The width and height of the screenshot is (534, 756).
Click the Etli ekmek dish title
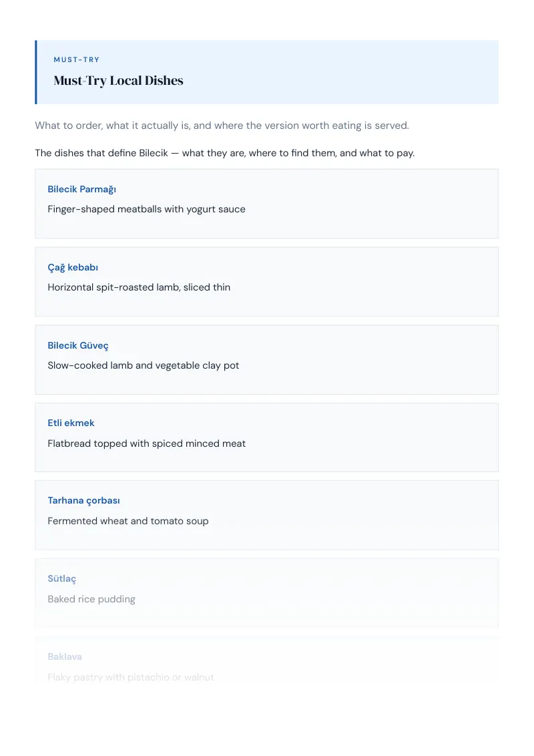tap(71, 423)
